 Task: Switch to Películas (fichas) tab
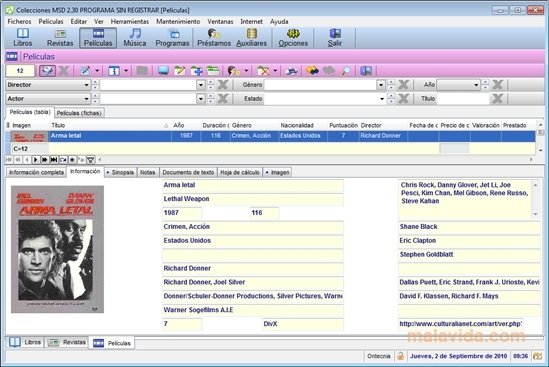click(79, 113)
